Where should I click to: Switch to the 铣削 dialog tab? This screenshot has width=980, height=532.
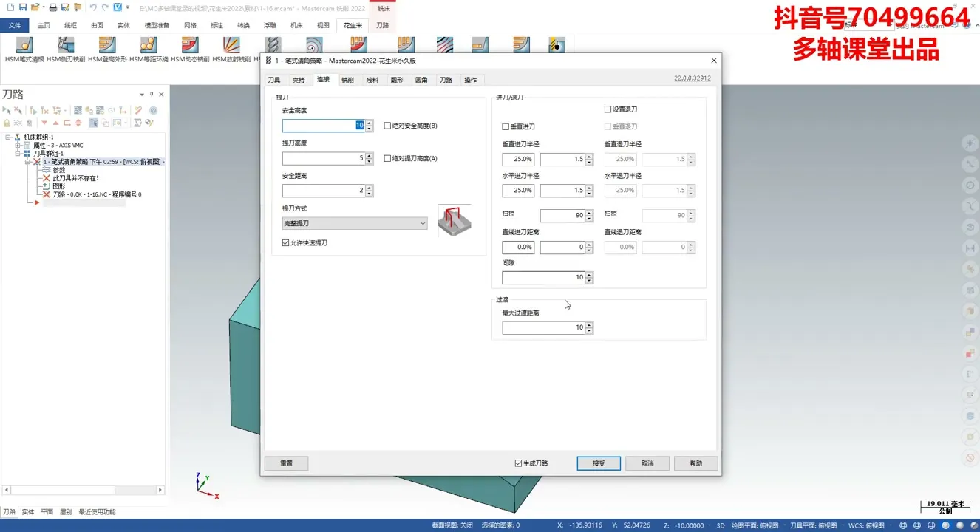coord(347,80)
